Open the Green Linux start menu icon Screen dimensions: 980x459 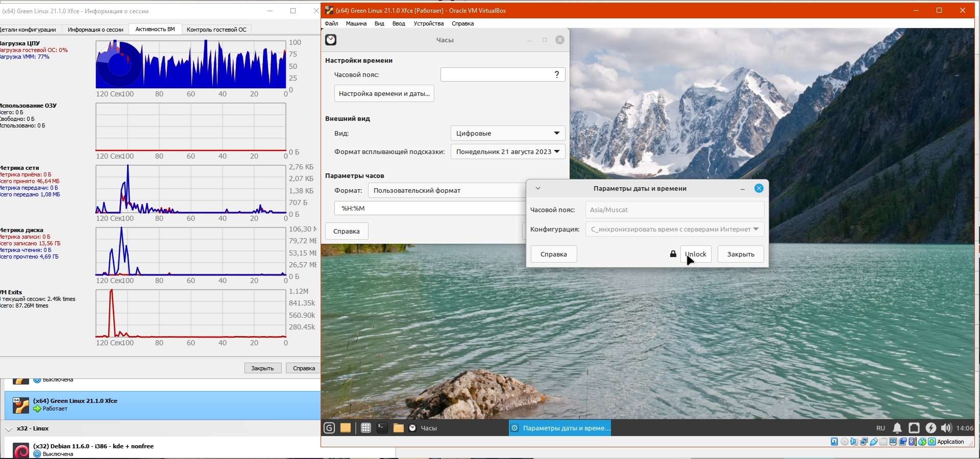329,428
